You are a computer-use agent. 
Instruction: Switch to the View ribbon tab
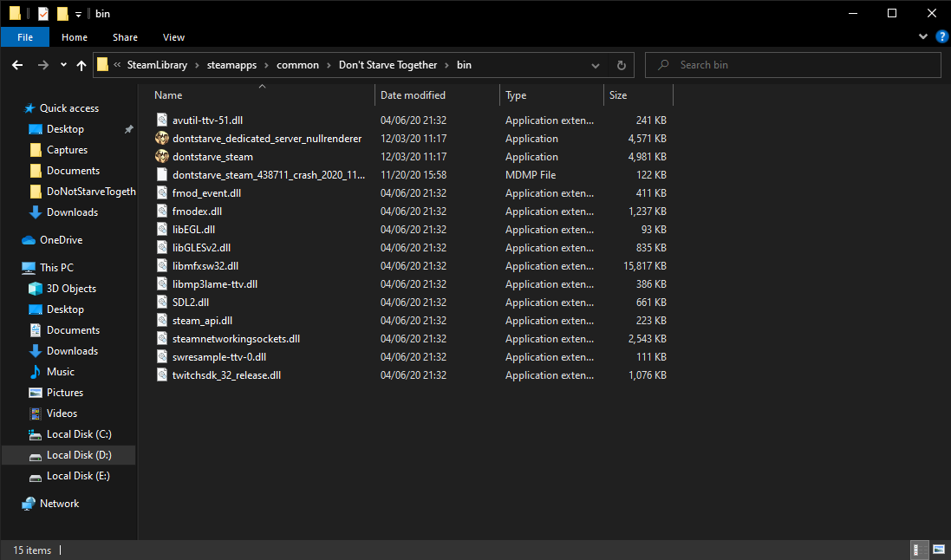tap(173, 37)
